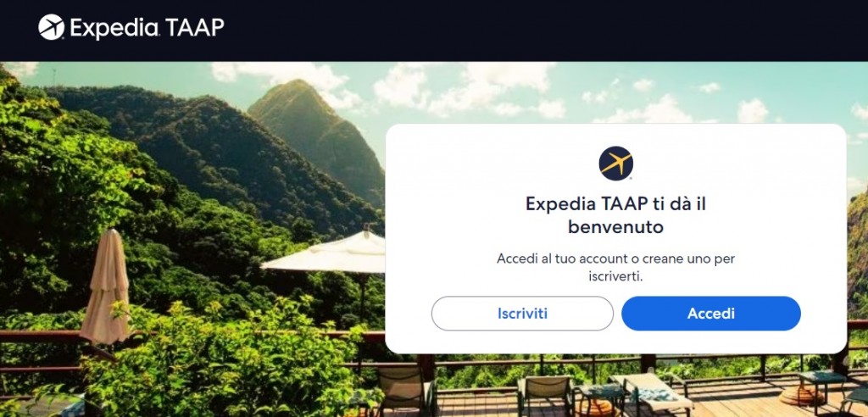Screen dimensions: 868x417
Task: Click the 'Accedi al tuo account' subtitle text
Action: (x=615, y=268)
